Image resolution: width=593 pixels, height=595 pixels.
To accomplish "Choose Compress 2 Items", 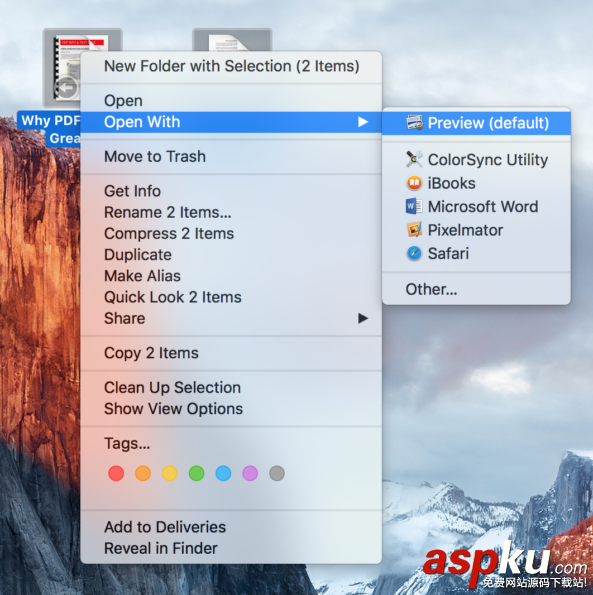I will 231,233.
